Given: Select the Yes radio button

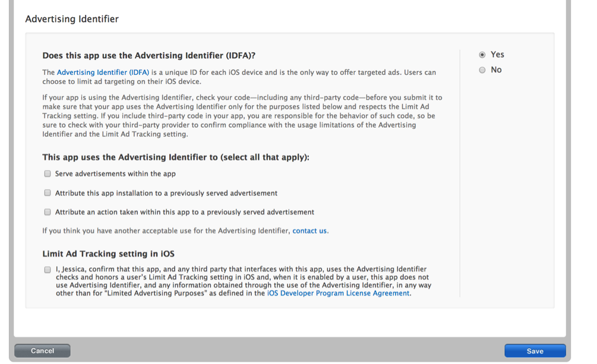Looking at the screenshot, I should pos(482,55).
